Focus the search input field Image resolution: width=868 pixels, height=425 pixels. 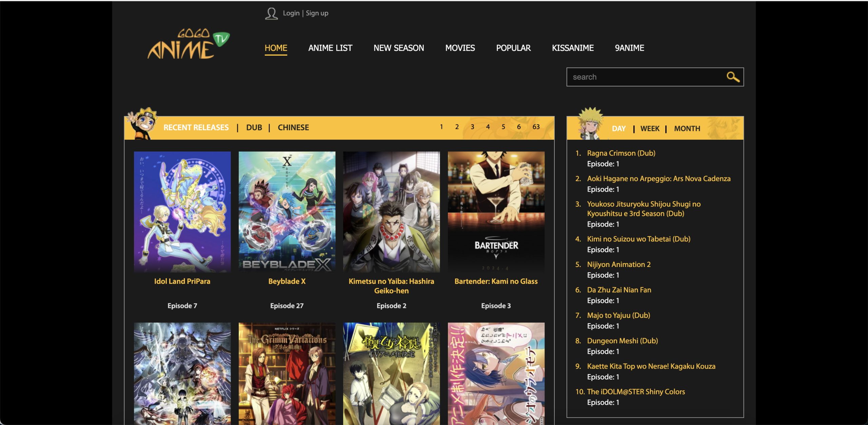(644, 77)
